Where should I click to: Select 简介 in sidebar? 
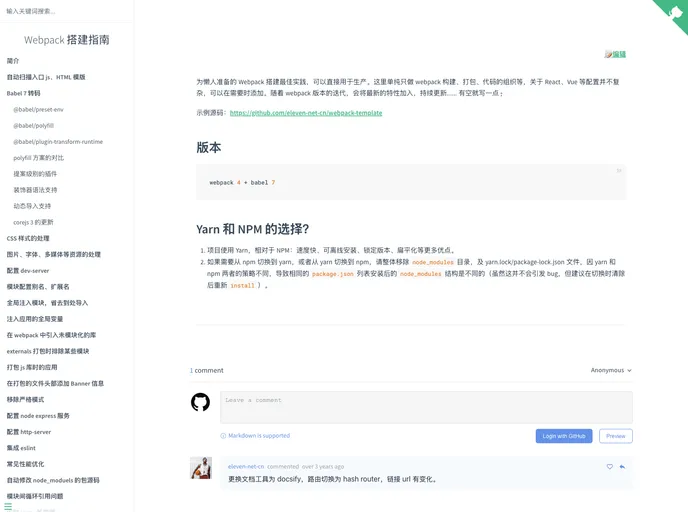click(x=13, y=61)
